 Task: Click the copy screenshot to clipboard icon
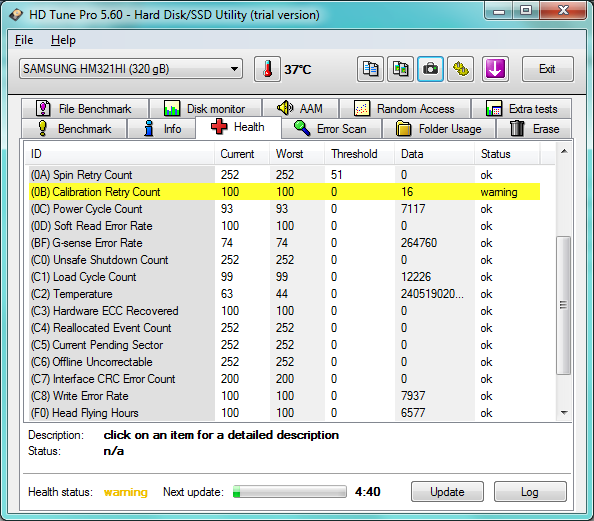[400, 69]
